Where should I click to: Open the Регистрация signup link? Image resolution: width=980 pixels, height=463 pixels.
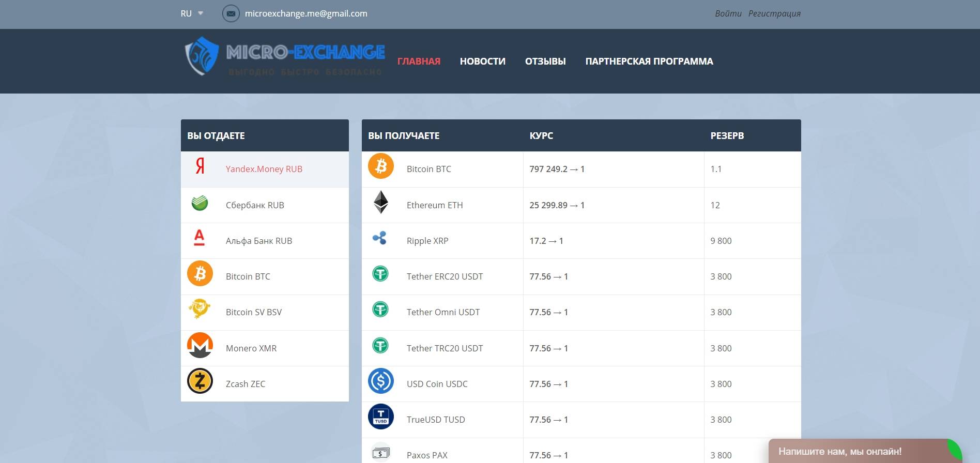[774, 13]
